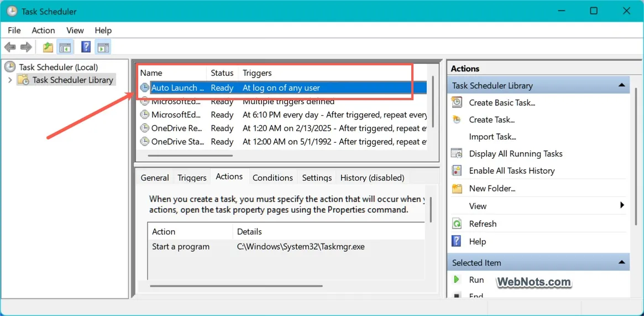Click New Folder... action
644x316 pixels.
(492, 189)
